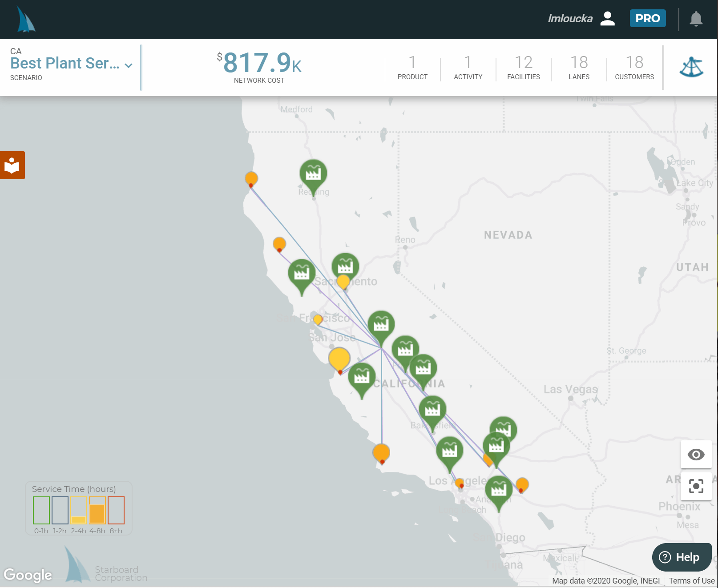Open the Terms of Use link
The width and height of the screenshot is (718, 588).
tap(691, 581)
